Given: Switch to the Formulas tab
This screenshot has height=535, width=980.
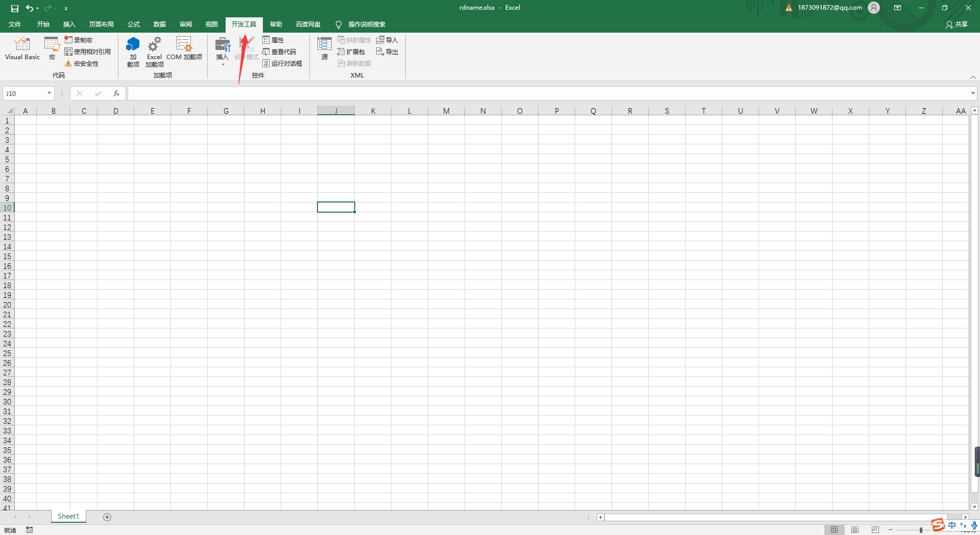Looking at the screenshot, I should (x=134, y=24).
